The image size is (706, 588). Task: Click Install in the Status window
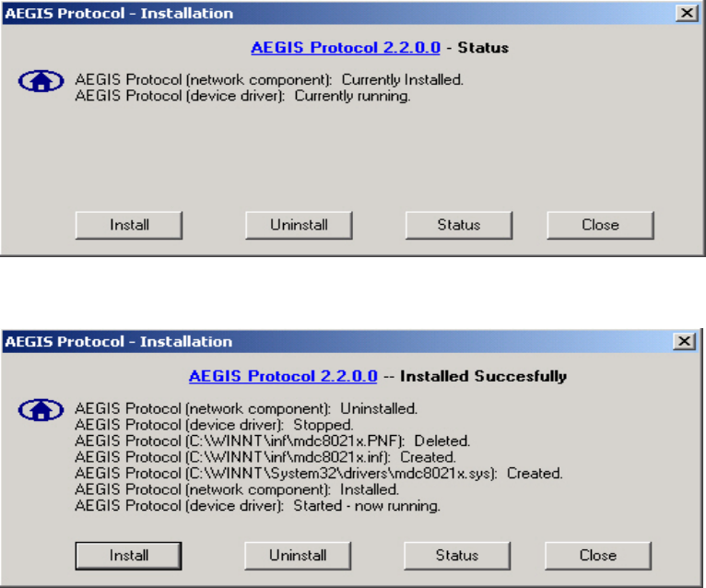click(x=129, y=225)
